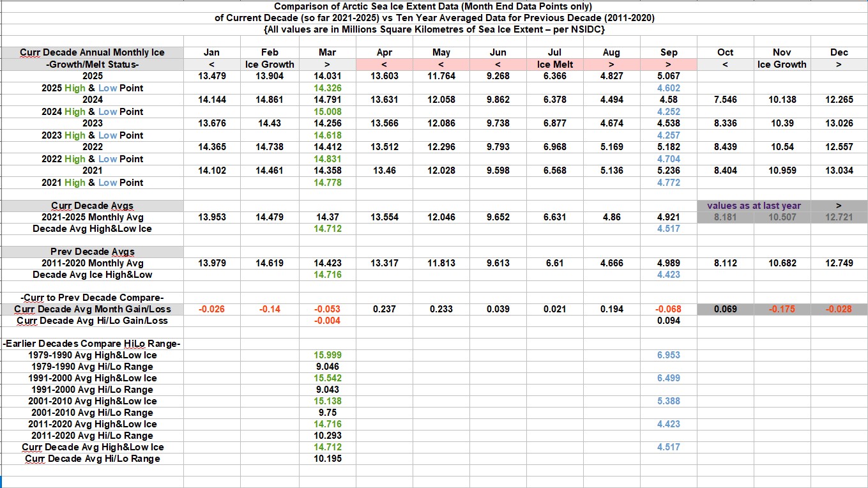
Task: Select the 10.195 current decade Hi/Lo range value
Action: [x=327, y=459]
